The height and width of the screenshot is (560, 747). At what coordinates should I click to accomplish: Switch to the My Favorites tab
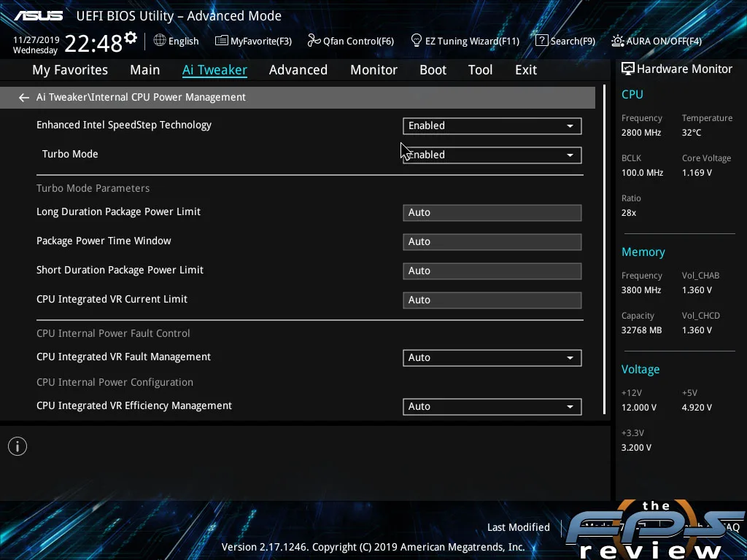[x=70, y=70]
